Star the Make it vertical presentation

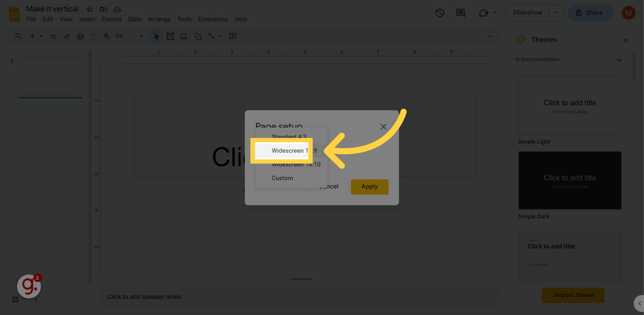(89, 9)
